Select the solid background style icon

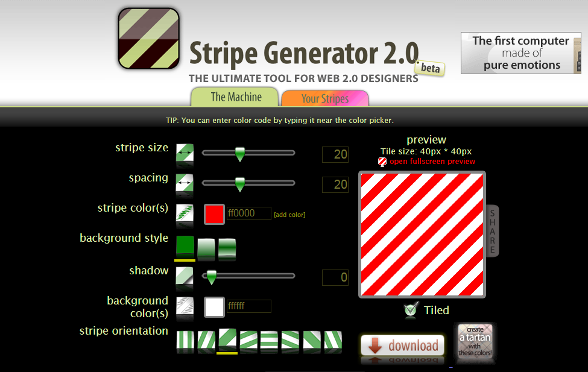click(x=185, y=246)
